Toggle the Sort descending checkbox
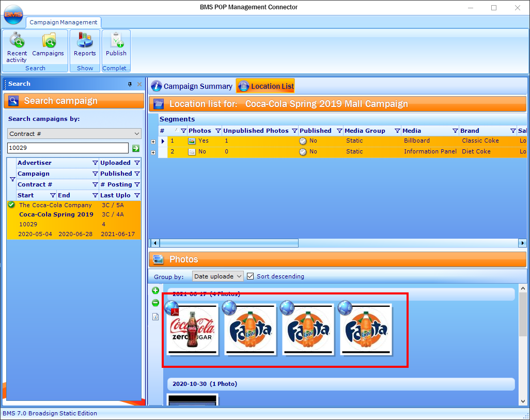This screenshot has height=420, width=530. point(250,276)
